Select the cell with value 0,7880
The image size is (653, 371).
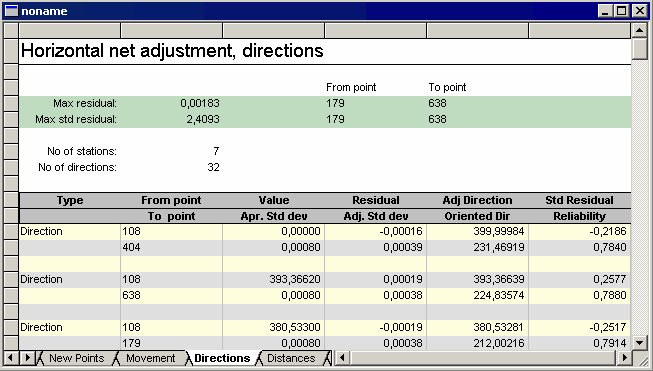pos(579,295)
